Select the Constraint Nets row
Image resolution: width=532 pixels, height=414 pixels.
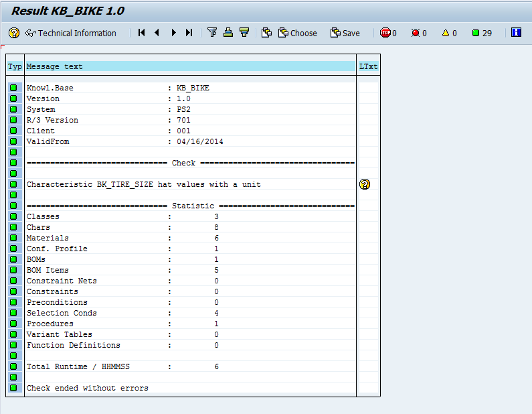pos(190,281)
